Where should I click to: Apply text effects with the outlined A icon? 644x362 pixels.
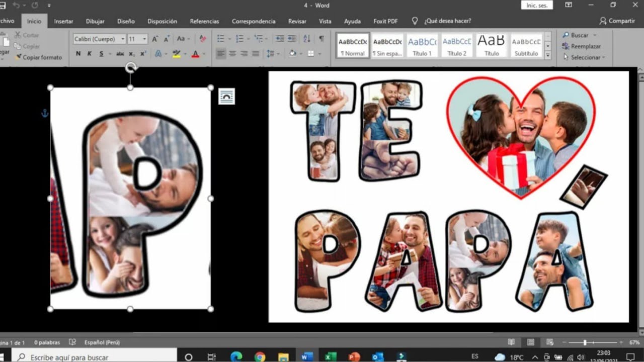(x=158, y=54)
